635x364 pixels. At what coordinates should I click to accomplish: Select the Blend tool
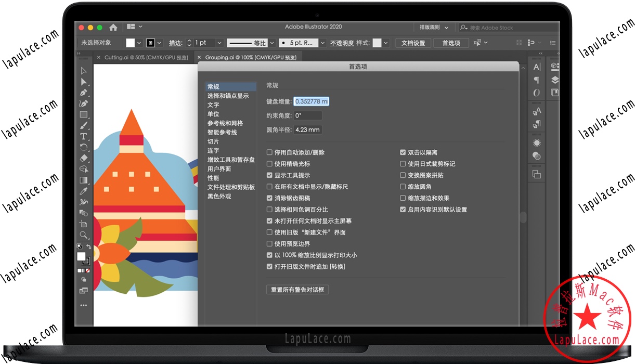point(83,213)
